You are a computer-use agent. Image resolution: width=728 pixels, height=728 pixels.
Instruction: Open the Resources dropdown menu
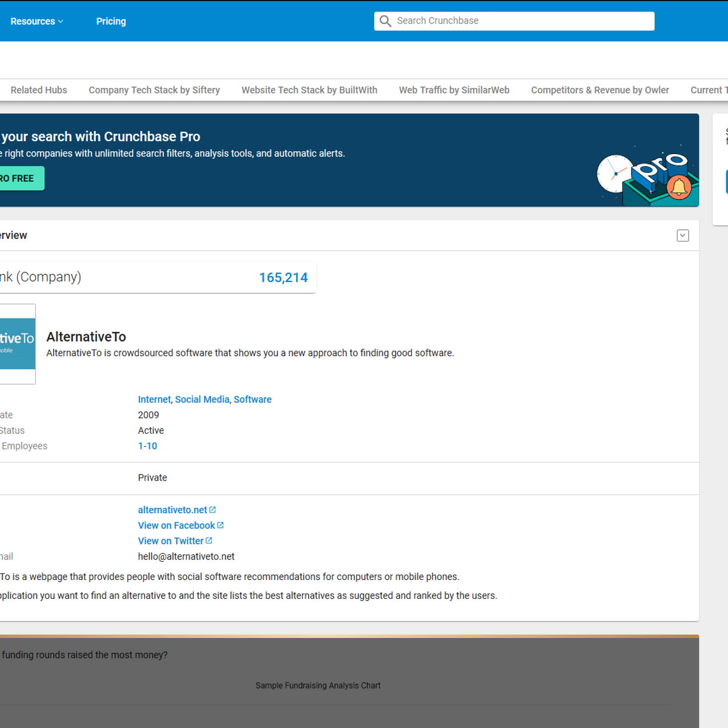tap(36, 21)
